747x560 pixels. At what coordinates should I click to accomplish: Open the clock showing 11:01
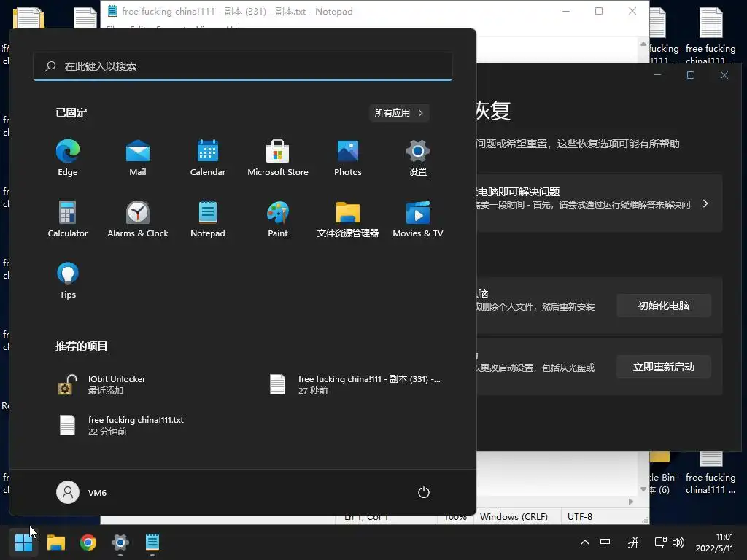714,542
